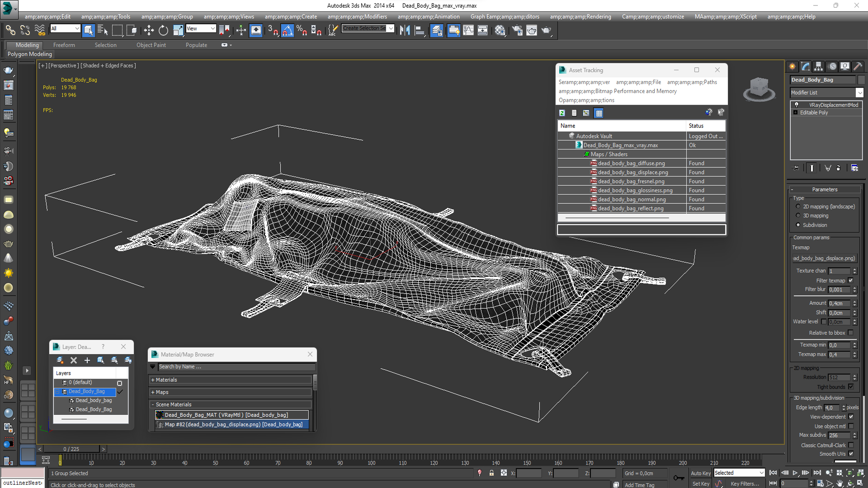Switch to the Freeform ribbon tab
The width and height of the screenshot is (868, 488).
pos(64,45)
